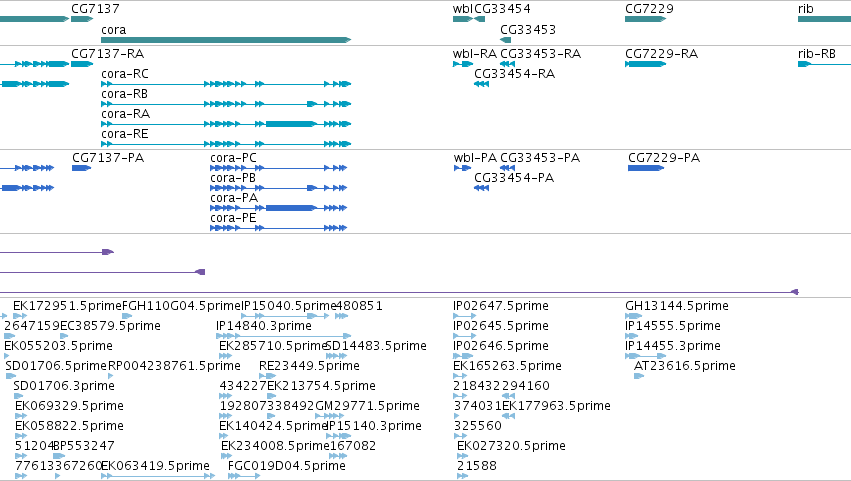The width and height of the screenshot is (851, 481).
Task: Select the IP02647.5prime EST label
Action: click(500, 306)
